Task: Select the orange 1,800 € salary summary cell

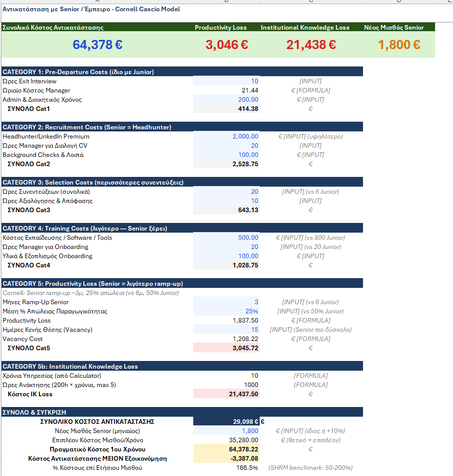Action: (399, 45)
